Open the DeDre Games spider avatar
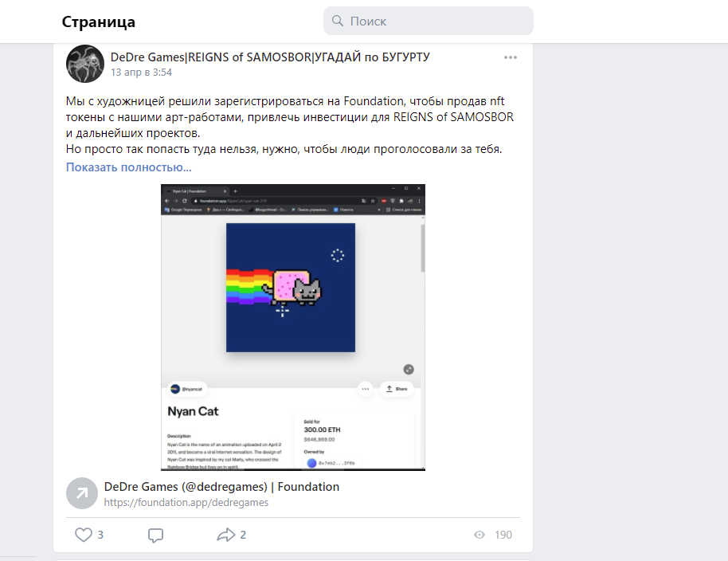The width and height of the screenshot is (728, 561). (85, 64)
